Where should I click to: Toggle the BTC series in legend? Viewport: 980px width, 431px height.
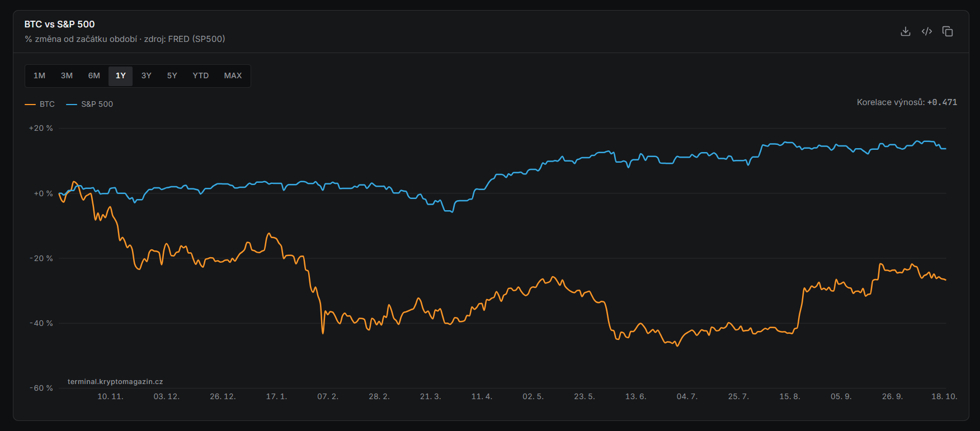40,104
